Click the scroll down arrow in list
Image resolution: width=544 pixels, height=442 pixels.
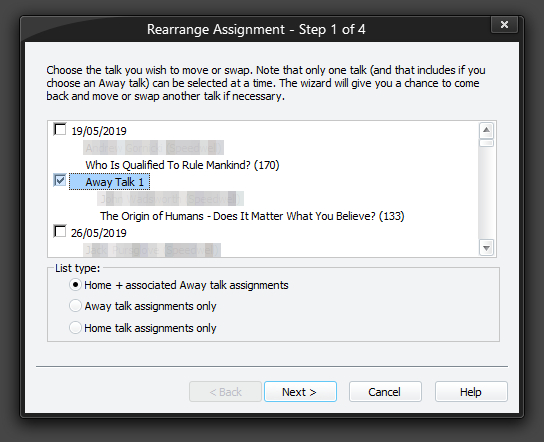(486, 248)
